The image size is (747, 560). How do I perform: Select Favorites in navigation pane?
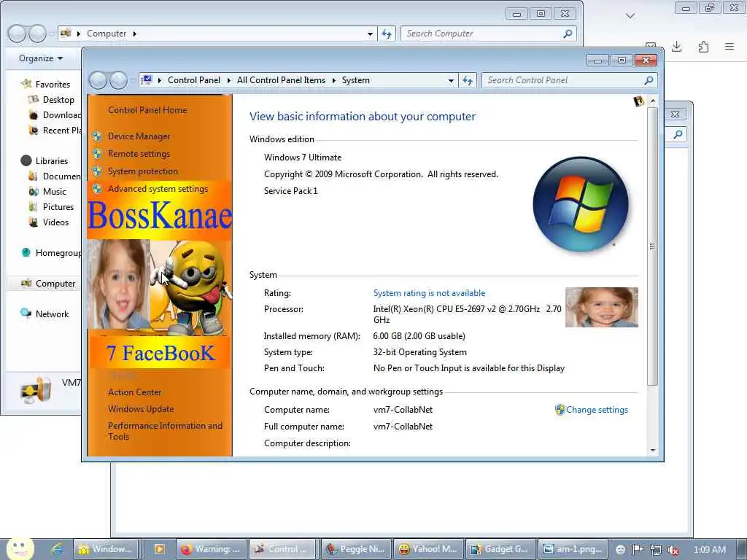(53, 85)
